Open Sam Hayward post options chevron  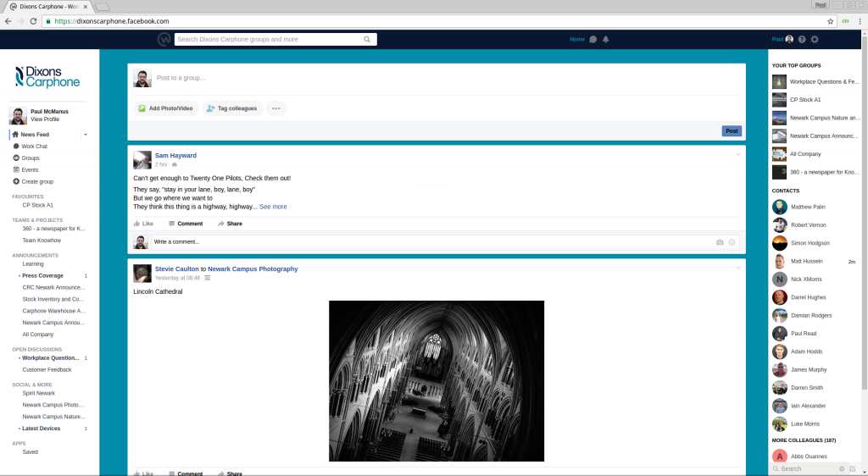738,154
